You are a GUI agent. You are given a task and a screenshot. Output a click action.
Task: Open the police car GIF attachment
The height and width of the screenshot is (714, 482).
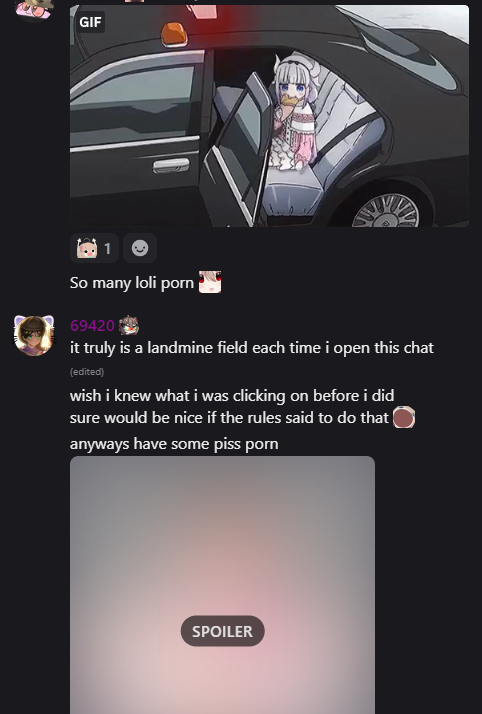[269, 116]
